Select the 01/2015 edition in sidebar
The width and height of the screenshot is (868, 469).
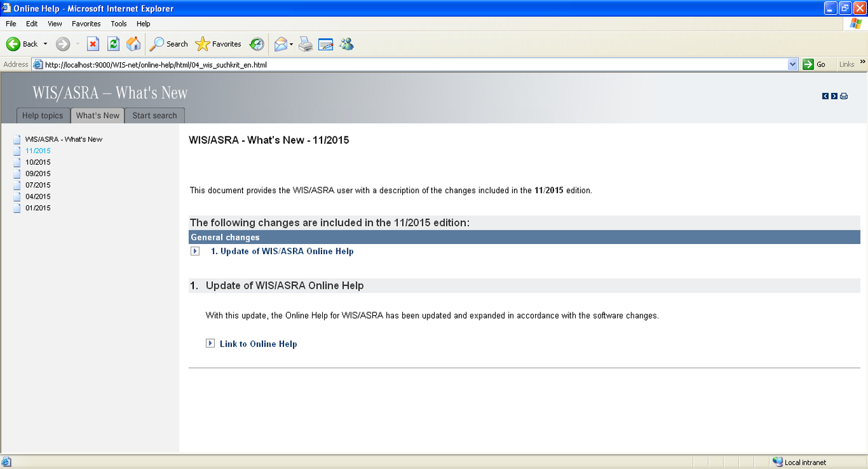38,208
